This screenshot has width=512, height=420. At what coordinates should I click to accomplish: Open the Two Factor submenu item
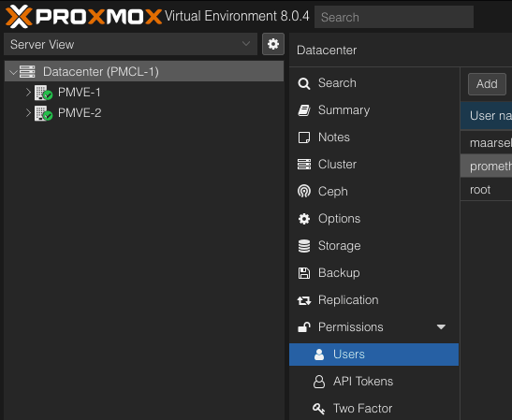[373, 408]
